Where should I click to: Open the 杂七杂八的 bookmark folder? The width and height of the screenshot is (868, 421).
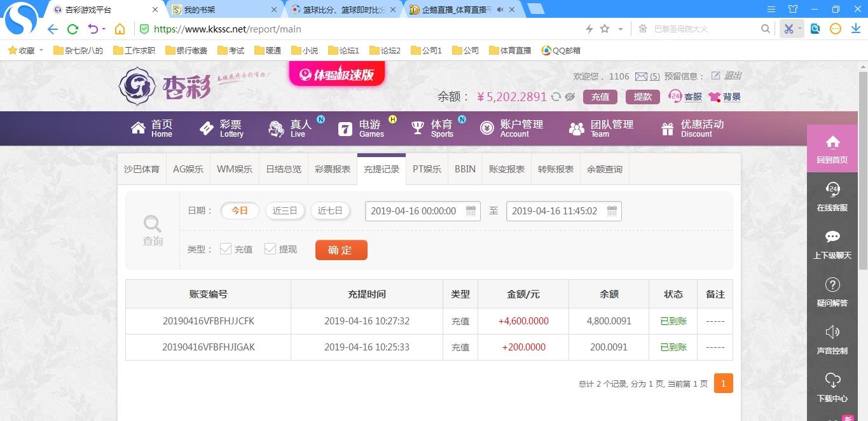point(78,50)
